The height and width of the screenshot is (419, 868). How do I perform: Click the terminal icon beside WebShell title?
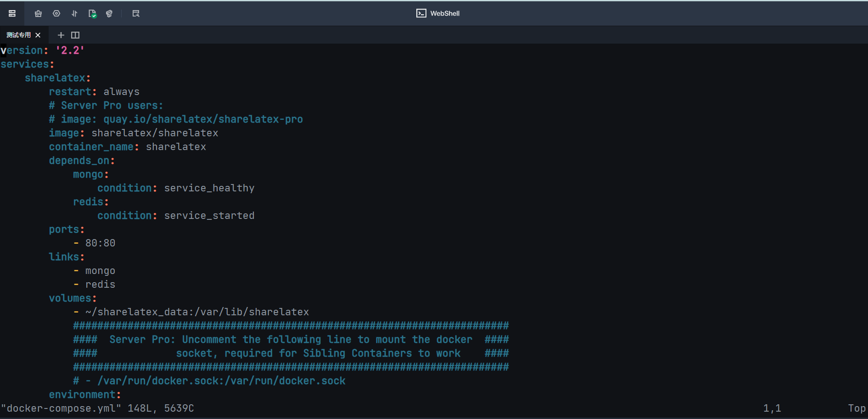421,13
